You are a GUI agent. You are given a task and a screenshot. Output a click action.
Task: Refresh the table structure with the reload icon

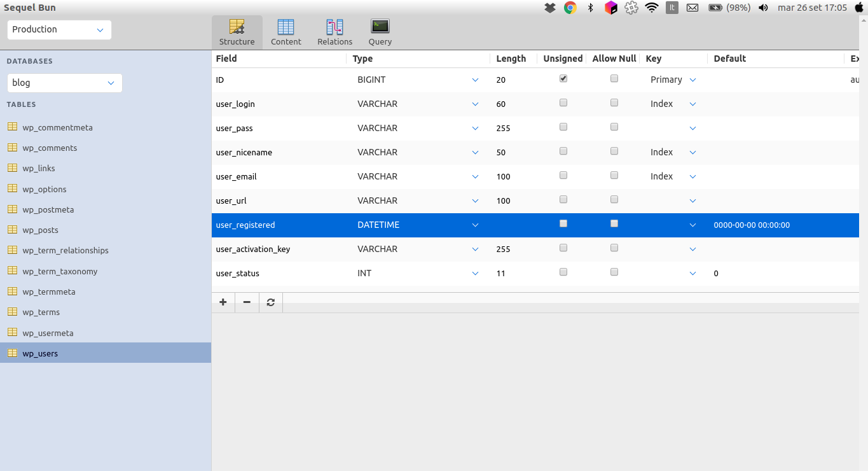click(270, 302)
